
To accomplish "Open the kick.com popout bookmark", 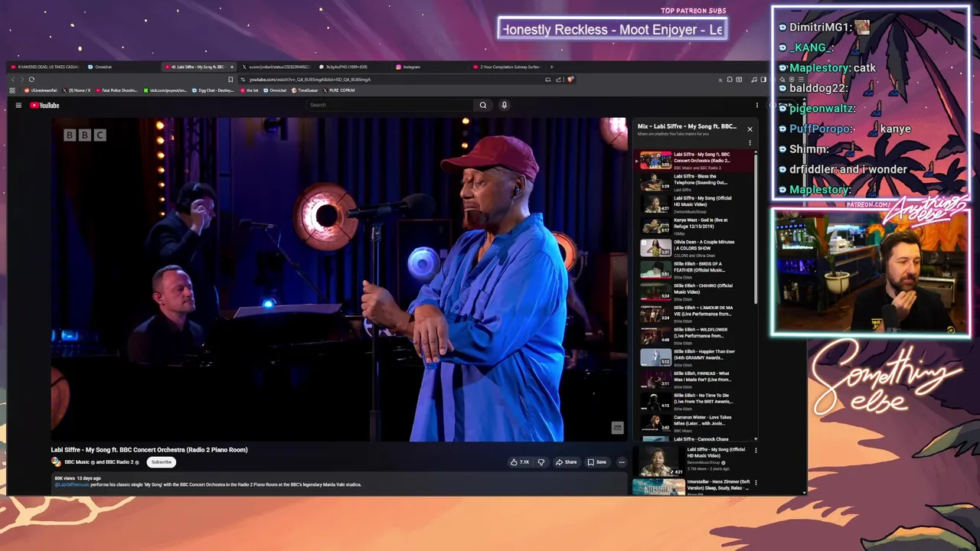I will 165,90.
